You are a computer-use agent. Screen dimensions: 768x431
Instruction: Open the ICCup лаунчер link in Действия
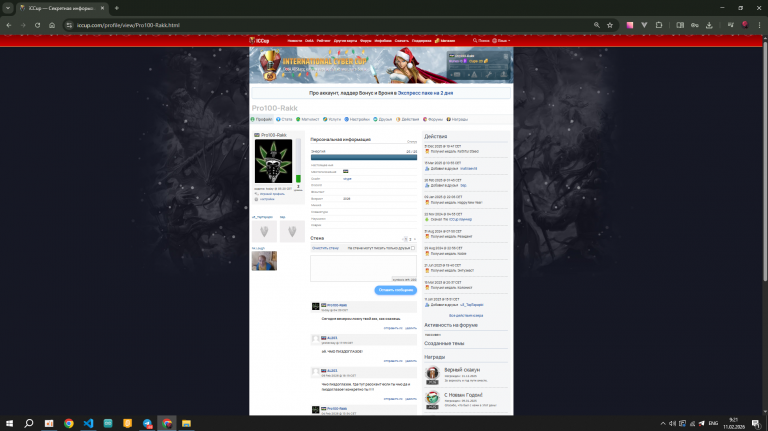point(460,219)
